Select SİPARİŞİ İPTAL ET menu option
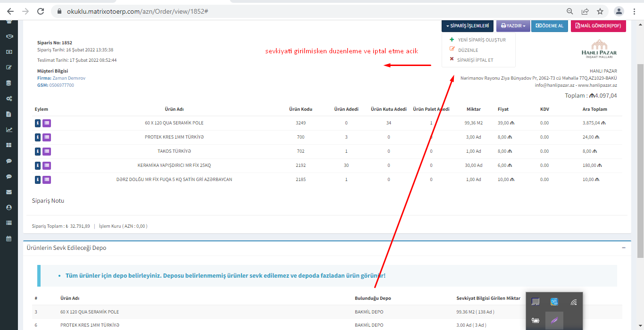644x330 pixels. point(475,60)
